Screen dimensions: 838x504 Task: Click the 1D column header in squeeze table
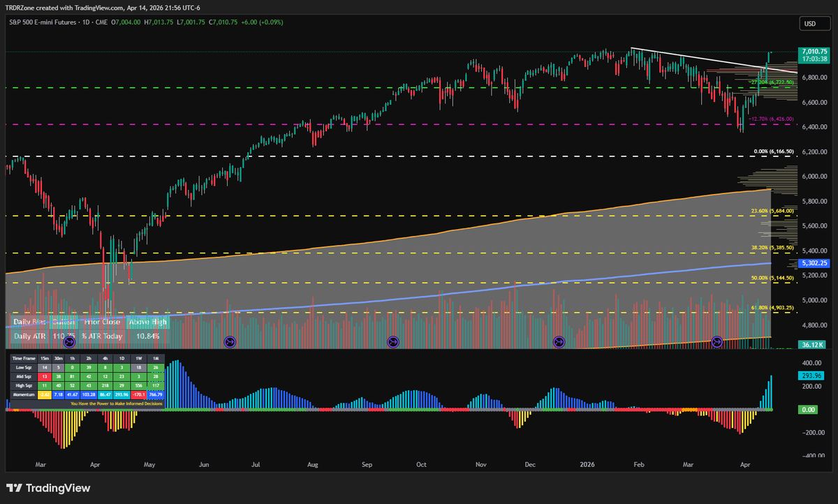[x=122, y=359]
